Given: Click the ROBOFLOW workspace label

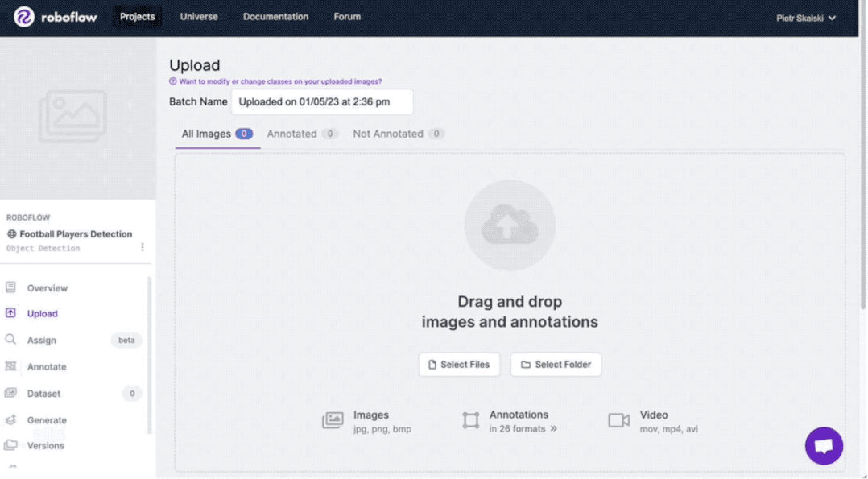Looking at the screenshot, I should (x=28, y=217).
